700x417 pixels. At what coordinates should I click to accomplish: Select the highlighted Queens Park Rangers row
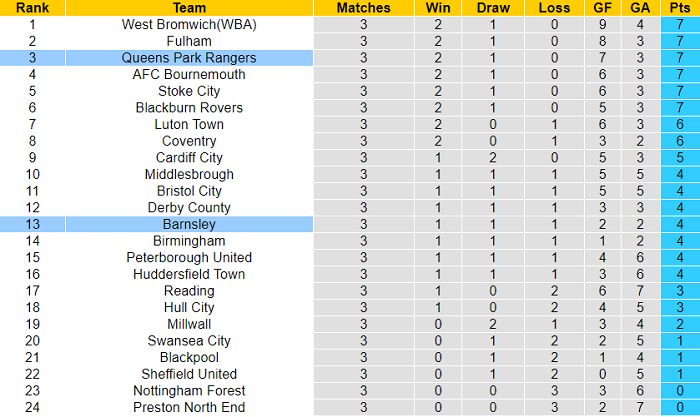coord(189,58)
